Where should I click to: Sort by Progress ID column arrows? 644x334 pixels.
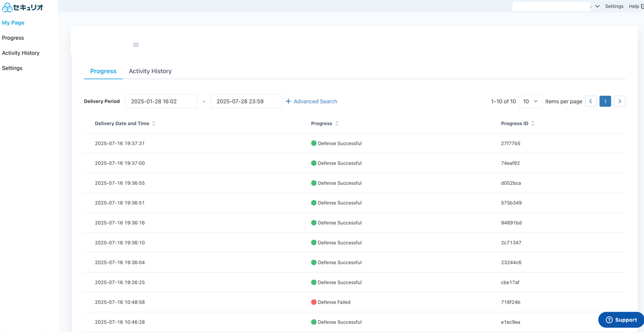click(x=533, y=123)
